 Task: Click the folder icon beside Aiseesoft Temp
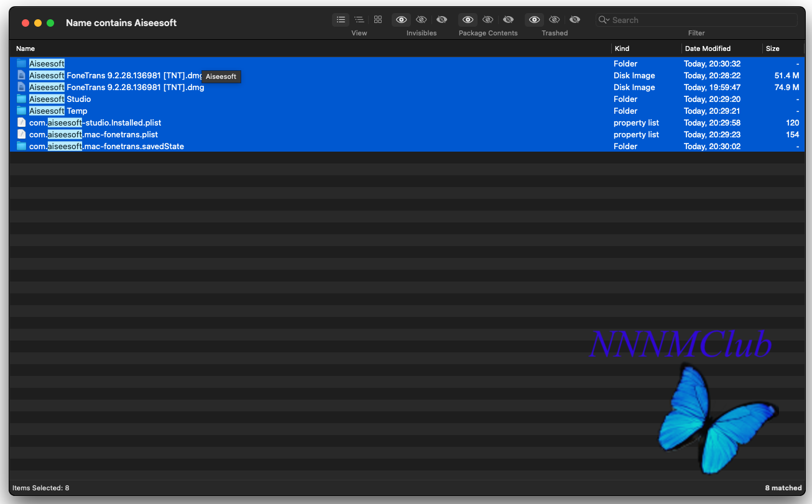click(x=22, y=111)
